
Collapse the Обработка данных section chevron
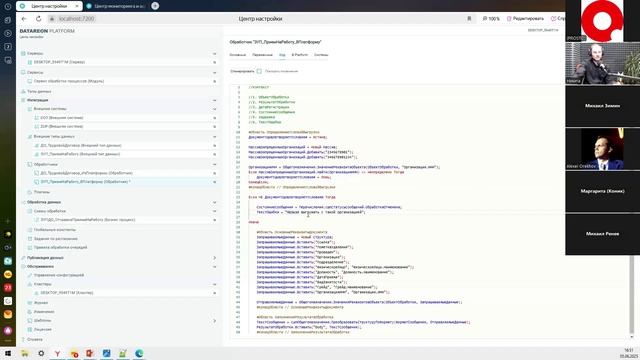click(x=214, y=202)
